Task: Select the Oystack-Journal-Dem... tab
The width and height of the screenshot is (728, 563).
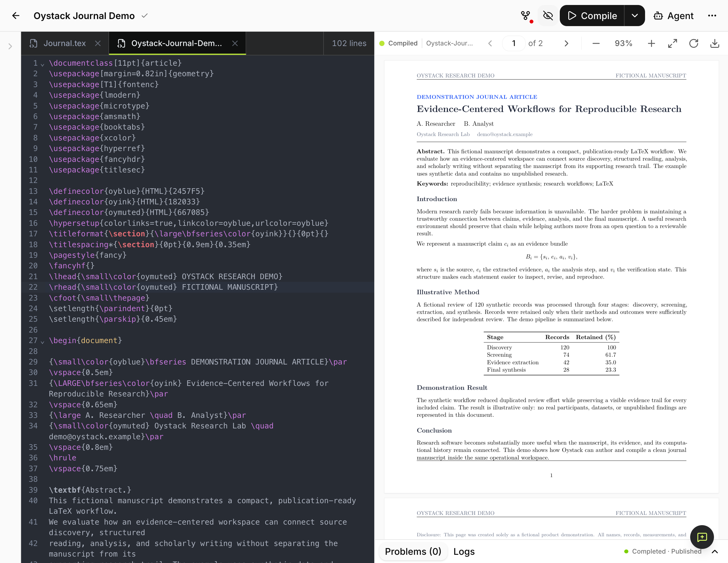Action: tap(177, 43)
